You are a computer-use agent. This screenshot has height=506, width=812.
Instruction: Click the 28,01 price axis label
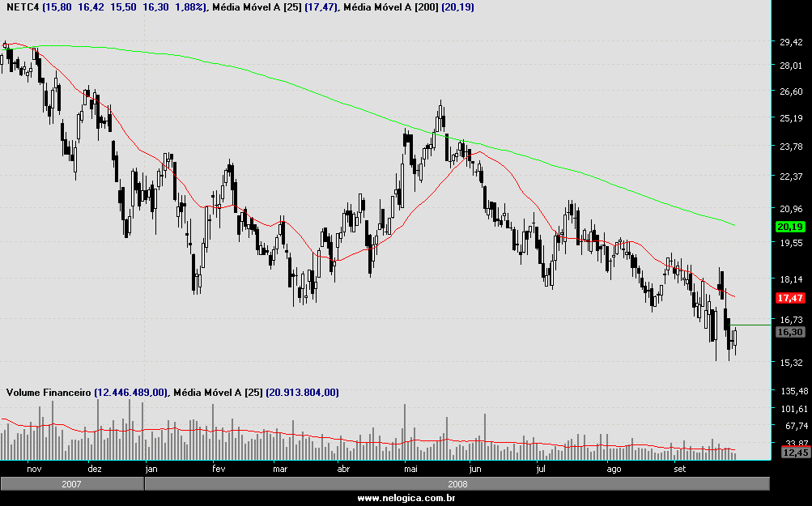pyautogui.click(x=791, y=66)
